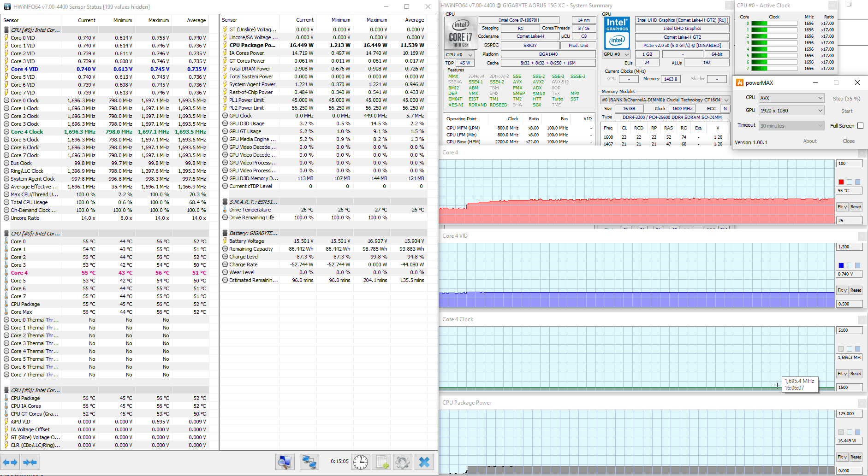This screenshot has width=868, height=476.
Task: Close sensor window with the blue X icon
Action: [x=424, y=462]
